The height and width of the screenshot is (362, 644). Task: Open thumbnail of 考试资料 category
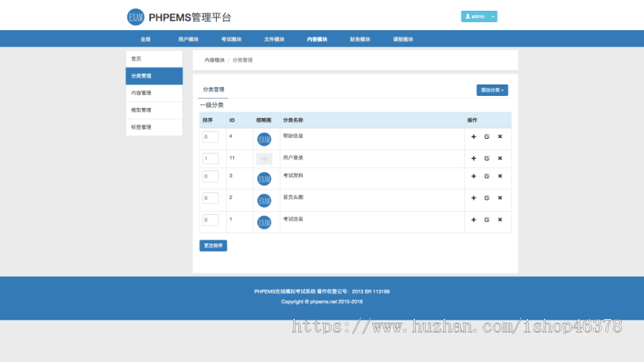coord(264,179)
